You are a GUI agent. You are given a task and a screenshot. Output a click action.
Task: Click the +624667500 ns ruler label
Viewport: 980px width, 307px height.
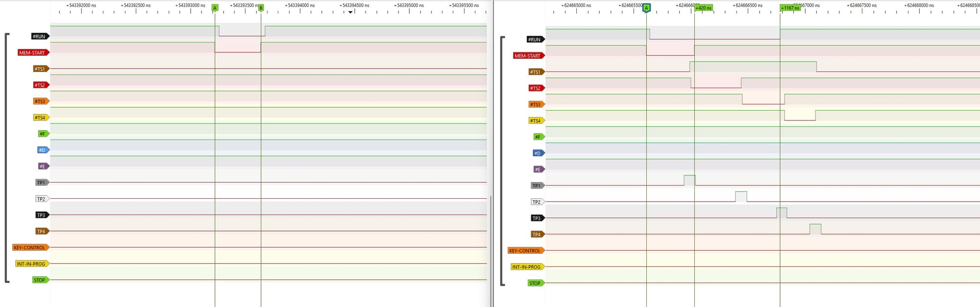[x=862, y=5]
